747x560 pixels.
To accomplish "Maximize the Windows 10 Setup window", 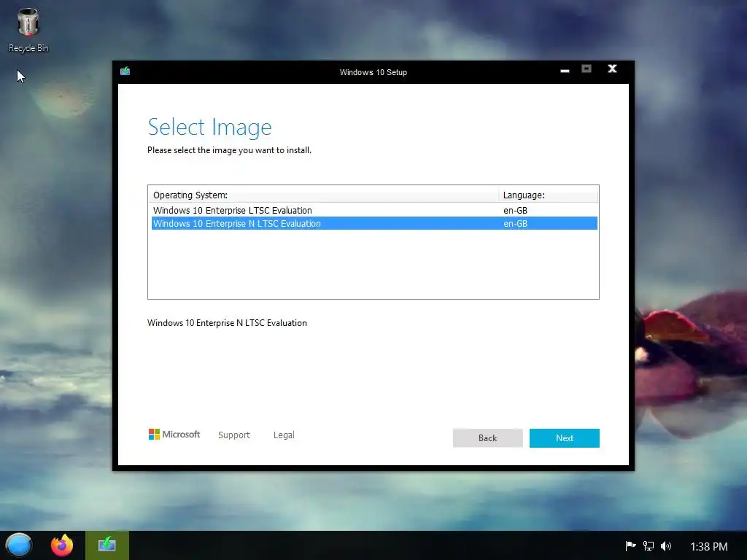I will [x=587, y=69].
